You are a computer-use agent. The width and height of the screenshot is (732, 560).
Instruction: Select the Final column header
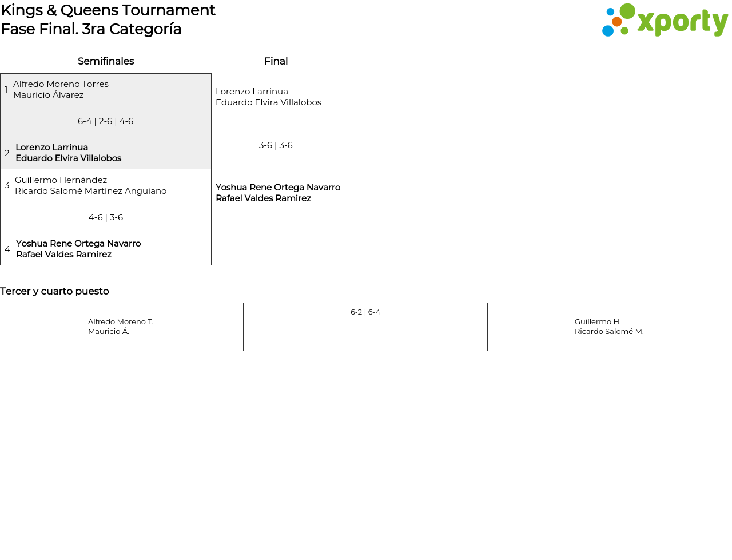click(x=276, y=61)
